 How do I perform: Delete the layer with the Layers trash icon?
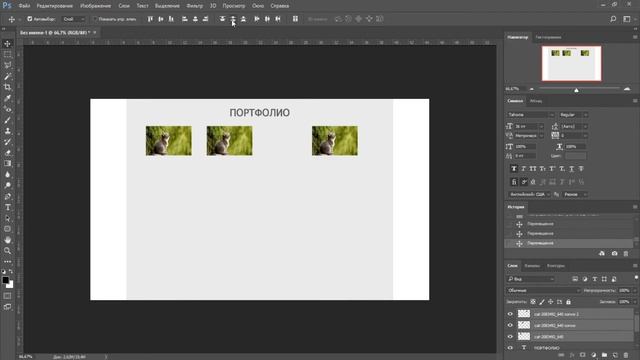pos(626,355)
